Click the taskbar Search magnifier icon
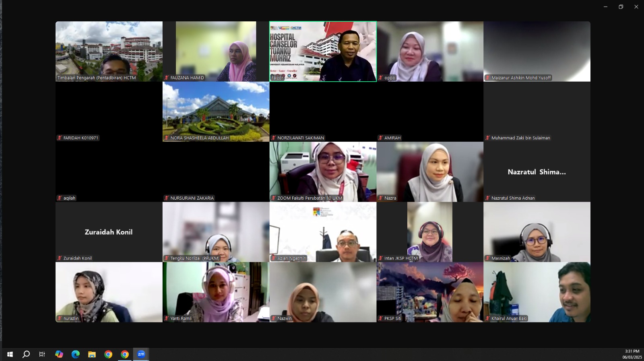 pyautogui.click(x=26, y=354)
